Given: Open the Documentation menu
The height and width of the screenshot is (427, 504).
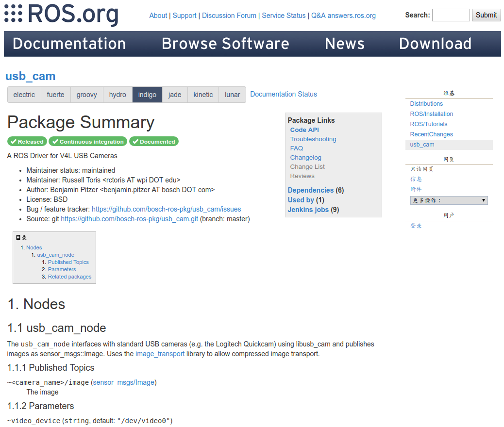Looking at the screenshot, I should coord(69,44).
